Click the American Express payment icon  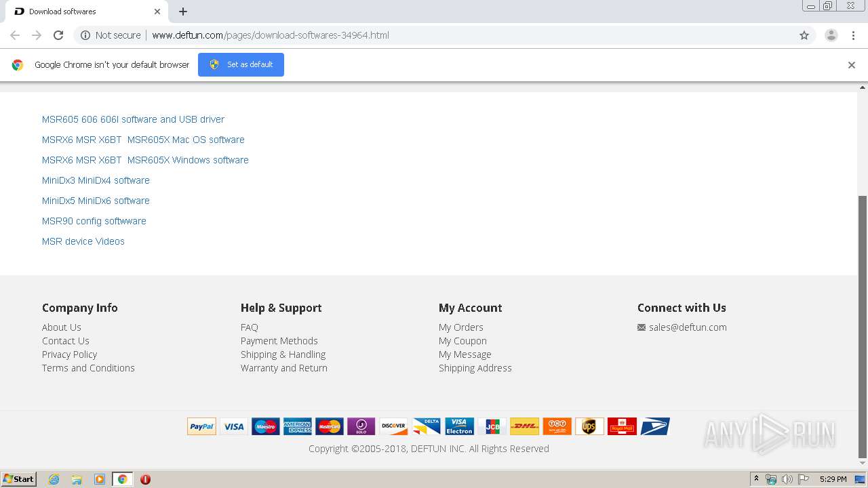pyautogui.click(x=298, y=426)
